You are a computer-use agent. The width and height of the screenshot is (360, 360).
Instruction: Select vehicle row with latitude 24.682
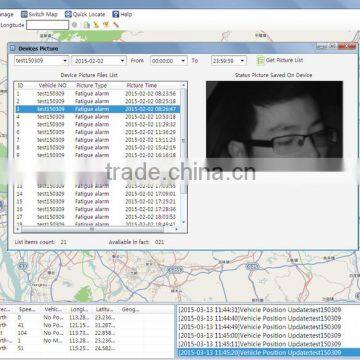tap(87, 348)
